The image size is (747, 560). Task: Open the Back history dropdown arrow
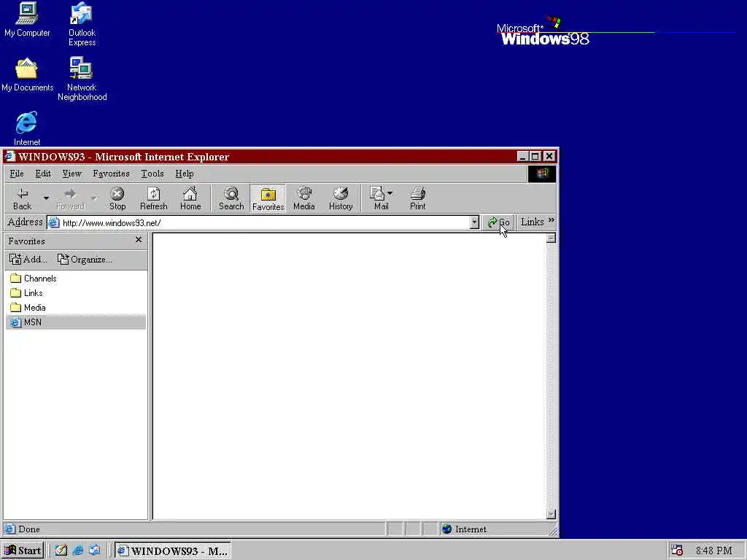pyautogui.click(x=46, y=198)
